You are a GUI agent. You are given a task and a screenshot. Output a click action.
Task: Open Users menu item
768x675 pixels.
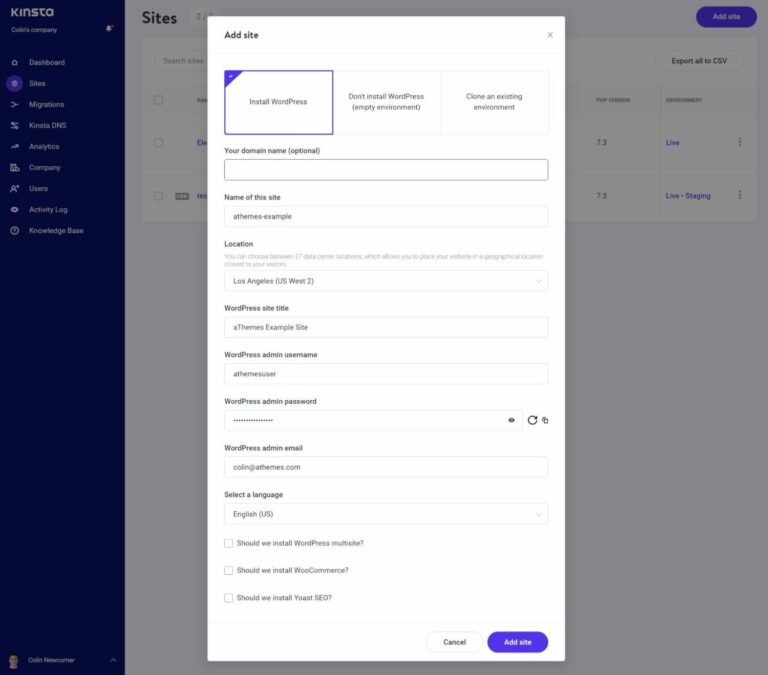tap(38, 189)
